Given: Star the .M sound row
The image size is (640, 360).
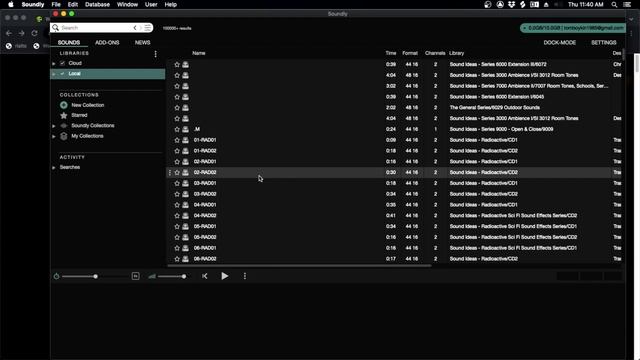Looking at the screenshot, I should (177, 129).
